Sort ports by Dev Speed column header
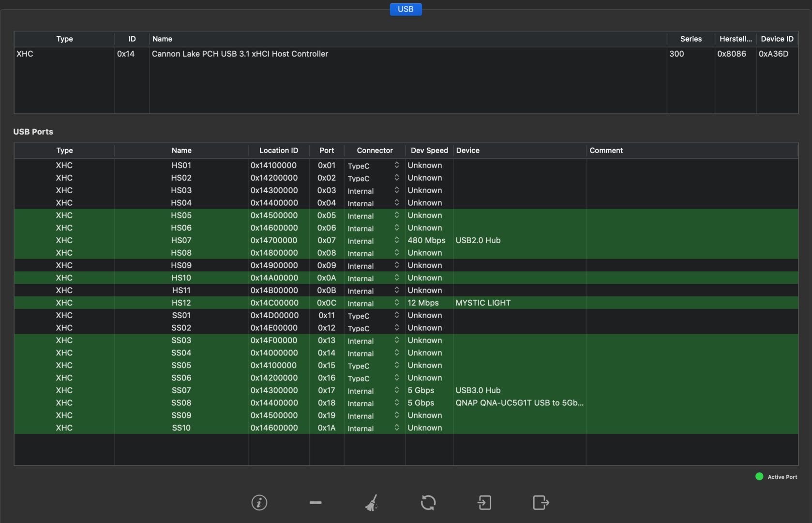Viewport: 812px width, 523px height. 429,151
